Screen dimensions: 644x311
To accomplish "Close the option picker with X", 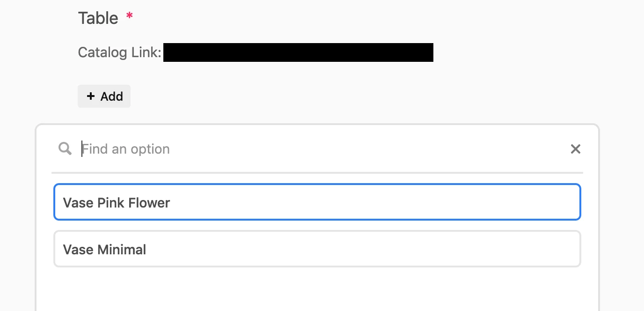I will click(x=575, y=149).
